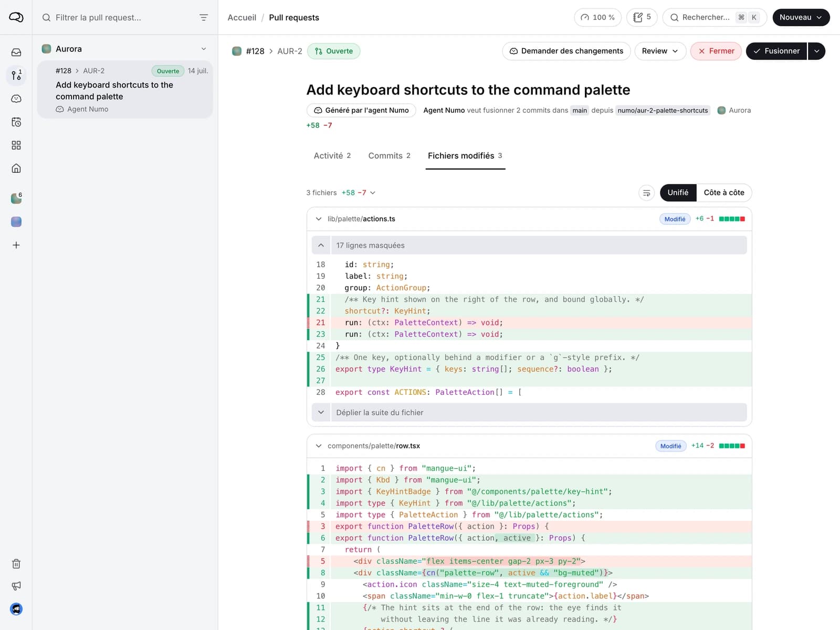Expand files summary +58 −7 dropdown
The height and width of the screenshot is (630, 840).
tap(359, 193)
